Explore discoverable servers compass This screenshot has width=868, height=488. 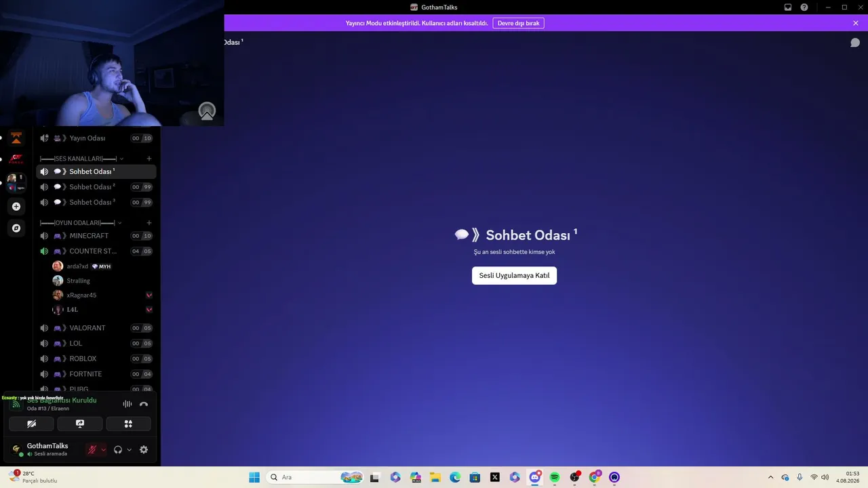(x=16, y=228)
